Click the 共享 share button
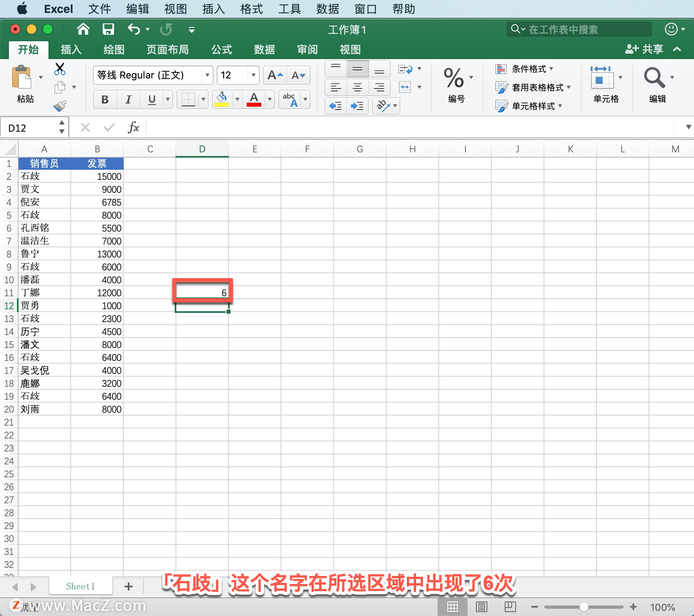The image size is (694, 616). click(644, 49)
